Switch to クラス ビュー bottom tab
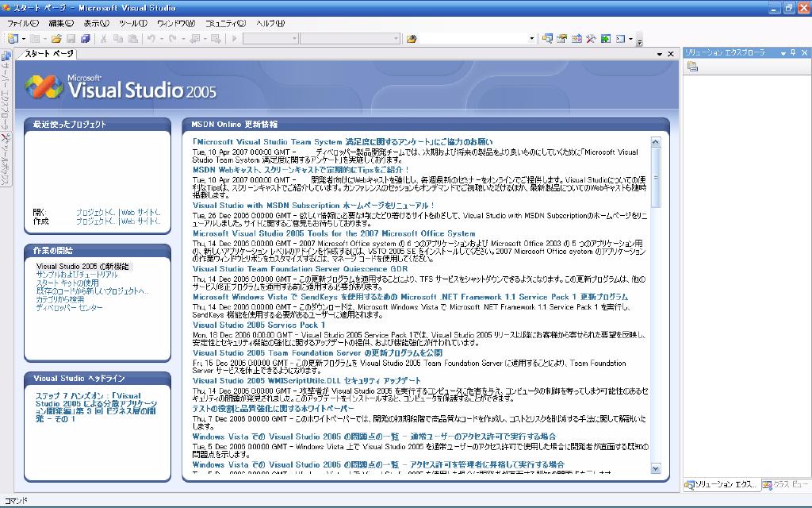Screen dimensions: 812x508 [785, 485]
